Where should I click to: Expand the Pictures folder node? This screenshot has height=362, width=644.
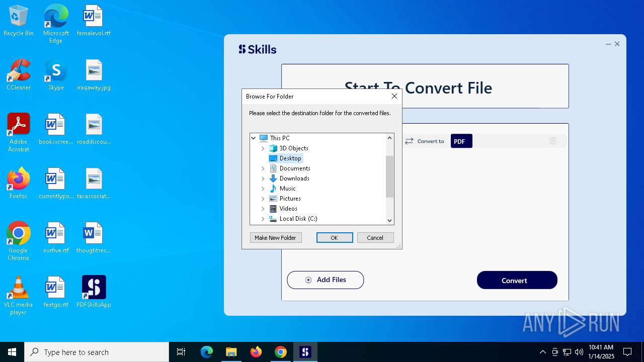tap(263, 199)
